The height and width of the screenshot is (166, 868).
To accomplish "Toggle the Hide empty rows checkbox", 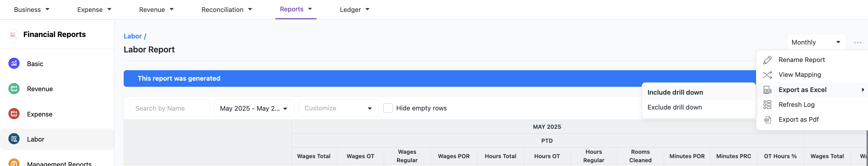I will tap(388, 108).
